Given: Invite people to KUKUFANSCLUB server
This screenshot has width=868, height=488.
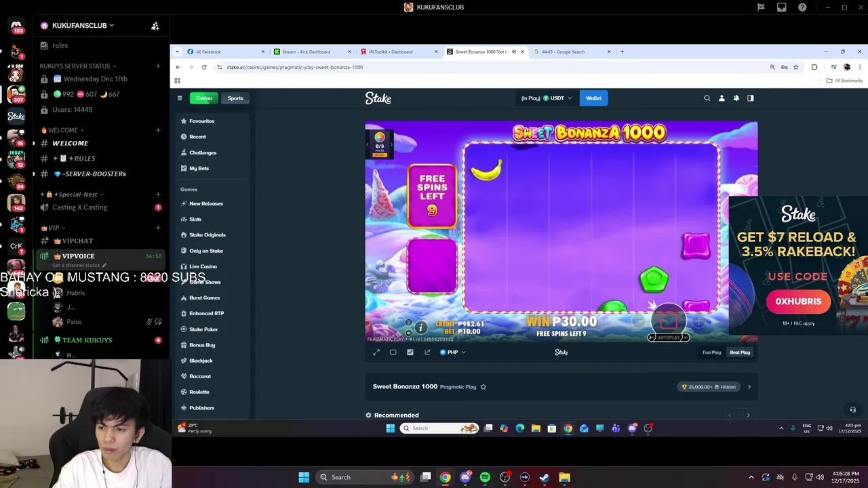Looking at the screenshot, I should point(155,26).
